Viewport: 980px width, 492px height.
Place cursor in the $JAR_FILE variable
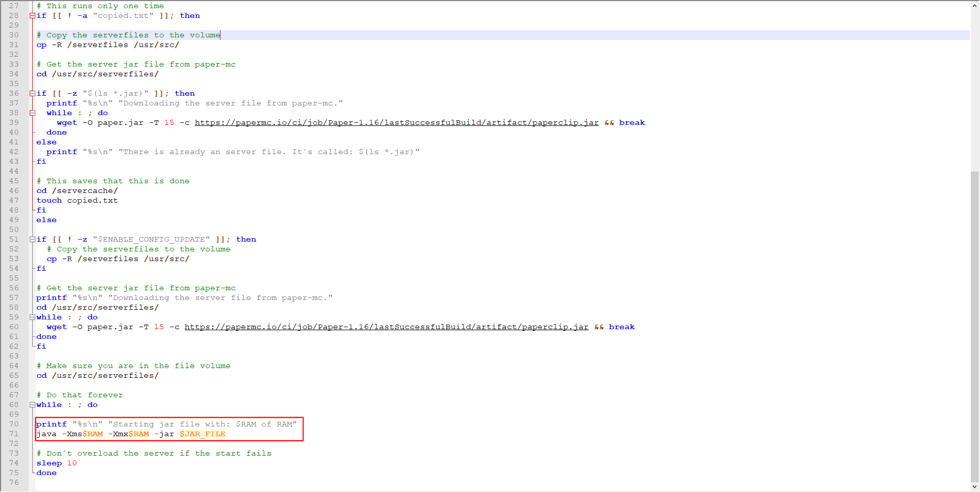(202, 434)
